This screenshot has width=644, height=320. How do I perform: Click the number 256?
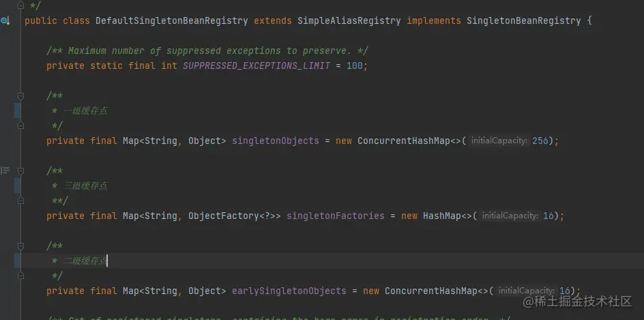click(x=540, y=141)
